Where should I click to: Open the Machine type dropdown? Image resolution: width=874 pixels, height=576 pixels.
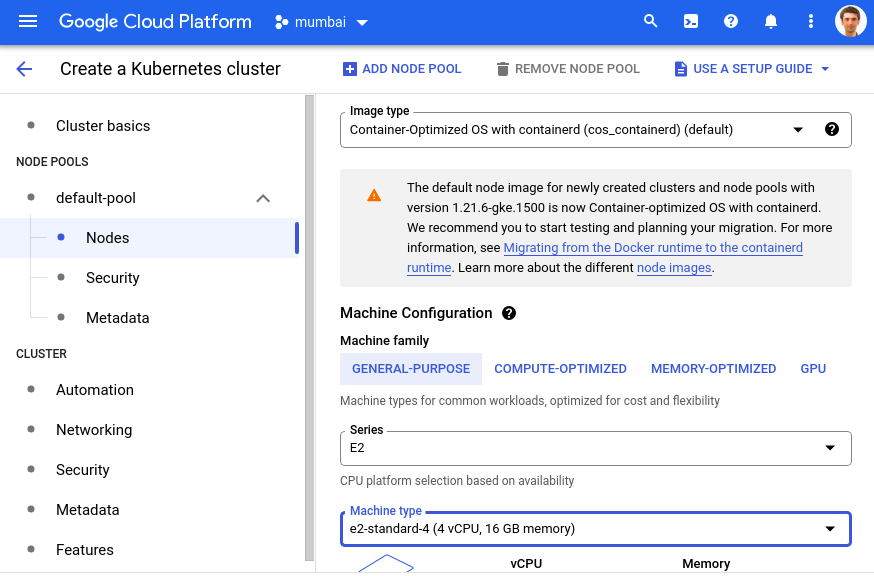[x=595, y=529]
